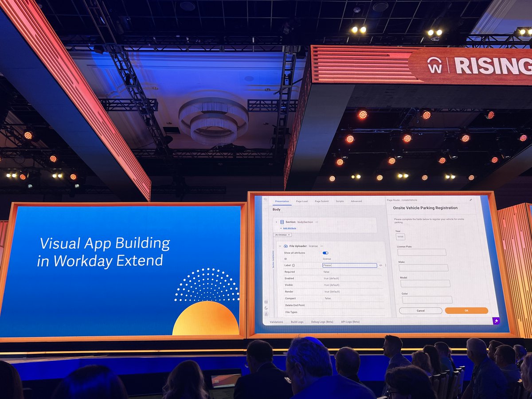Click the orange OK button
This screenshot has height=399, width=532.
466,311
